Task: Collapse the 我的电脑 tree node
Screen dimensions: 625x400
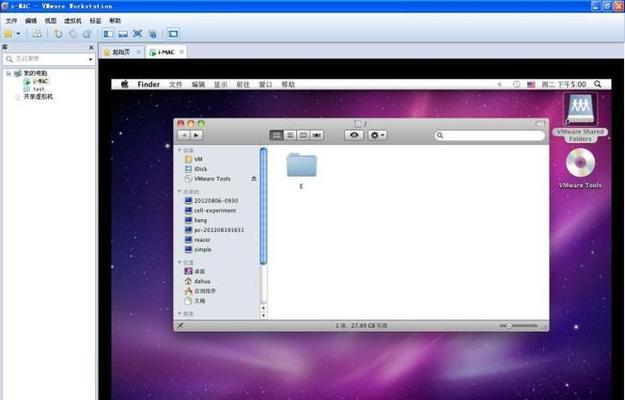Action: pyautogui.click(x=8, y=73)
